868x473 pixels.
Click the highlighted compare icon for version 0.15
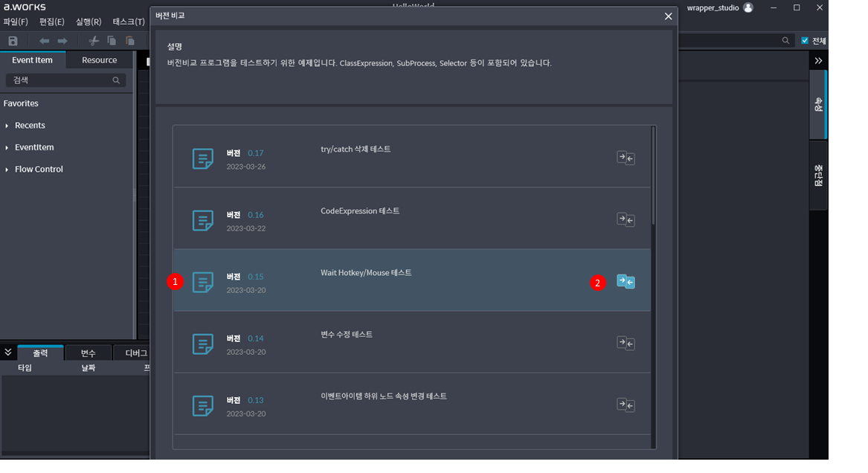click(626, 282)
